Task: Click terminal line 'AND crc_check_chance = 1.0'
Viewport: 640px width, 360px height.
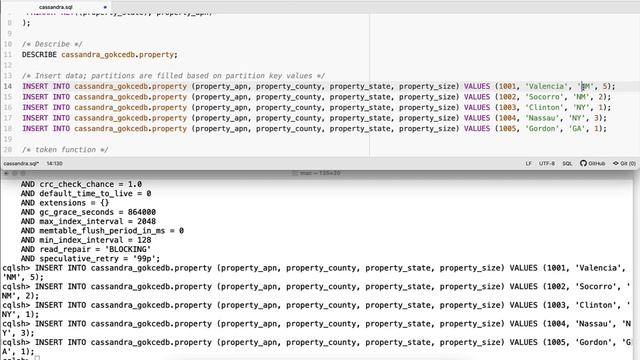Action: point(81,184)
